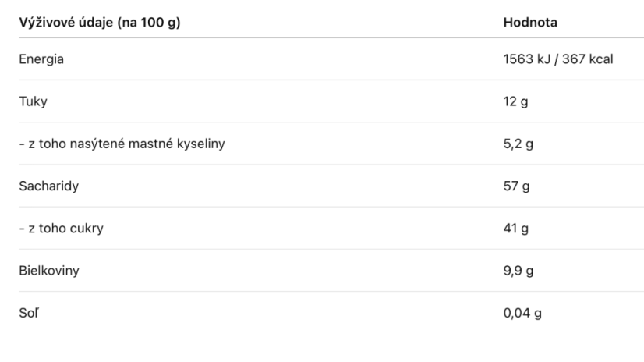
Task: Click '367 kcal' in the energy value
Action: [x=588, y=59]
